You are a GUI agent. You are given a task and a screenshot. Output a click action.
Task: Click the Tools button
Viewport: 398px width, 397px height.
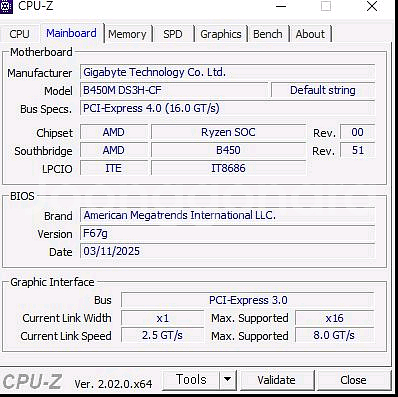[191, 380]
